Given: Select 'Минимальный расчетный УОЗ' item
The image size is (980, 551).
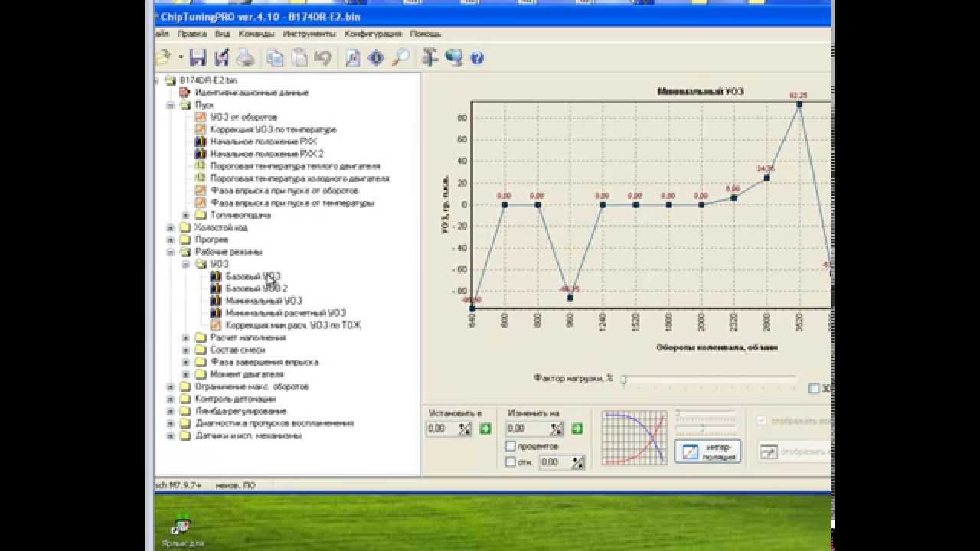Looking at the screenshot, I should 286,313.
